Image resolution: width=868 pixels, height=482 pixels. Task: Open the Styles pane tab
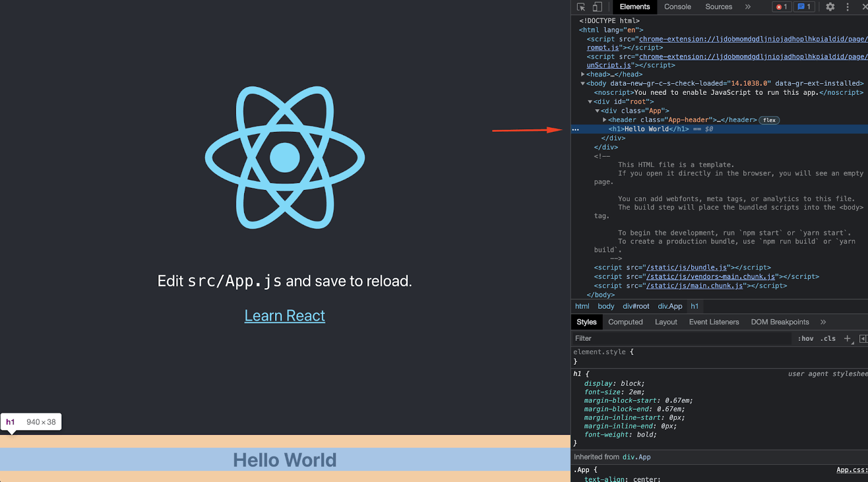[586, 322]
